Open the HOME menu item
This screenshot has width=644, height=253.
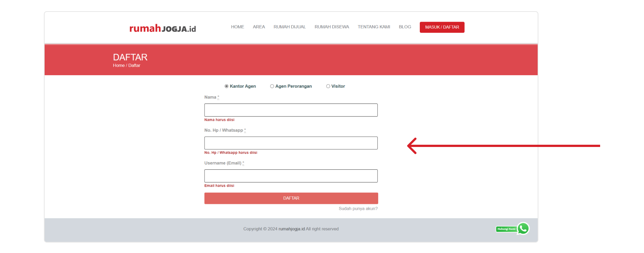[x=238, y=27]
